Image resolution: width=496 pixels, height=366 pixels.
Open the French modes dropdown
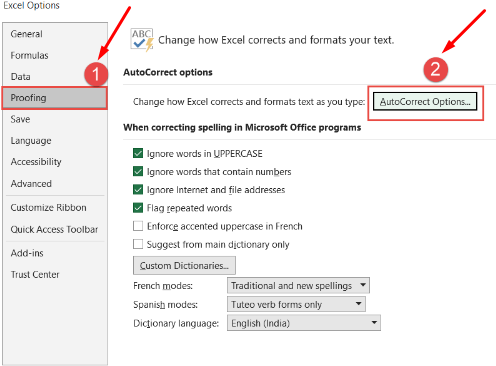(x=298, y=286)
